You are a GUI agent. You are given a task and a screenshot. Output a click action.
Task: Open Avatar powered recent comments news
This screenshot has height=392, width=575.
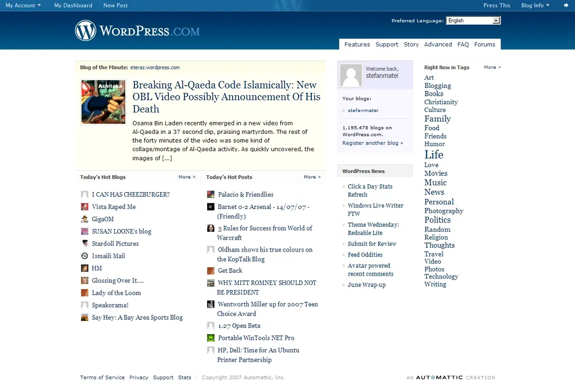[371, 269]
